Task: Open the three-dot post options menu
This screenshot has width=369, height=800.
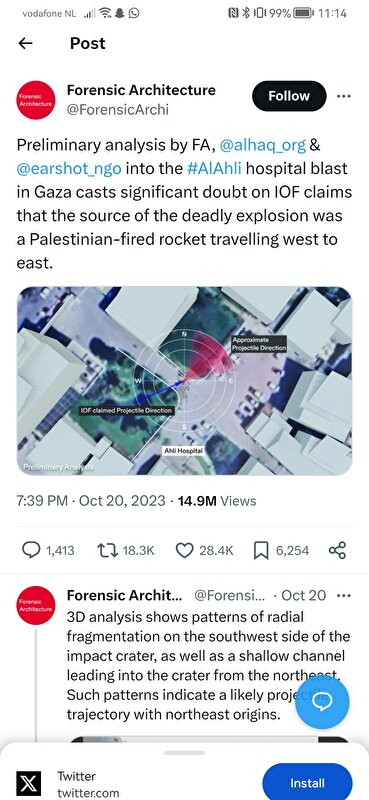Action: click(x=344, y=96)
